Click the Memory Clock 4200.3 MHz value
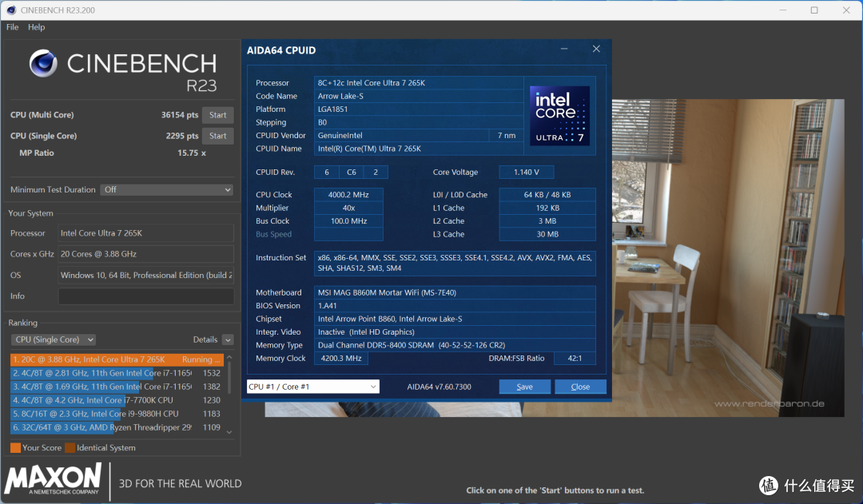Viewport: 863px width, 504px height. pyautogui.click(x=341, y=358)
